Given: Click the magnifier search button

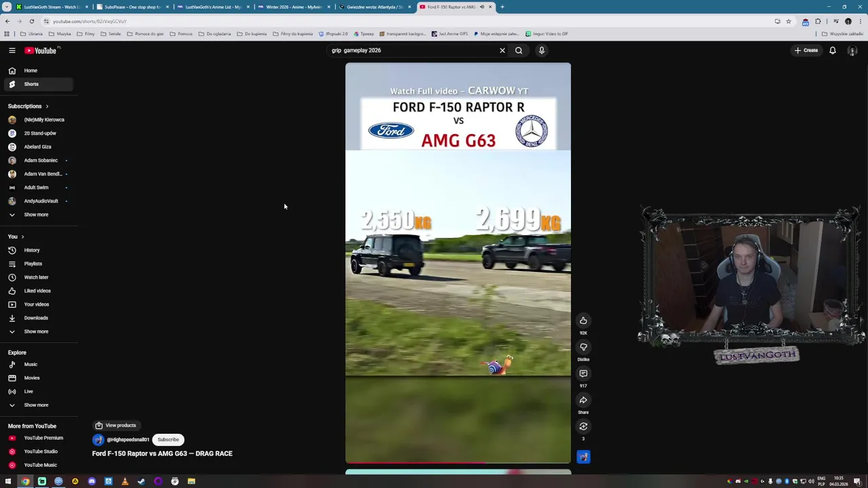Looking at the screenshot, I should (519, 50).
